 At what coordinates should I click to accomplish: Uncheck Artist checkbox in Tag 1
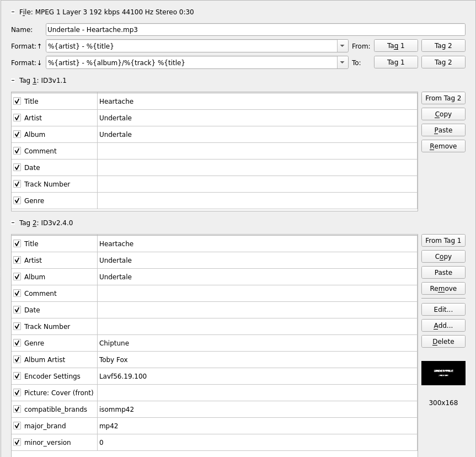point(17,118)
